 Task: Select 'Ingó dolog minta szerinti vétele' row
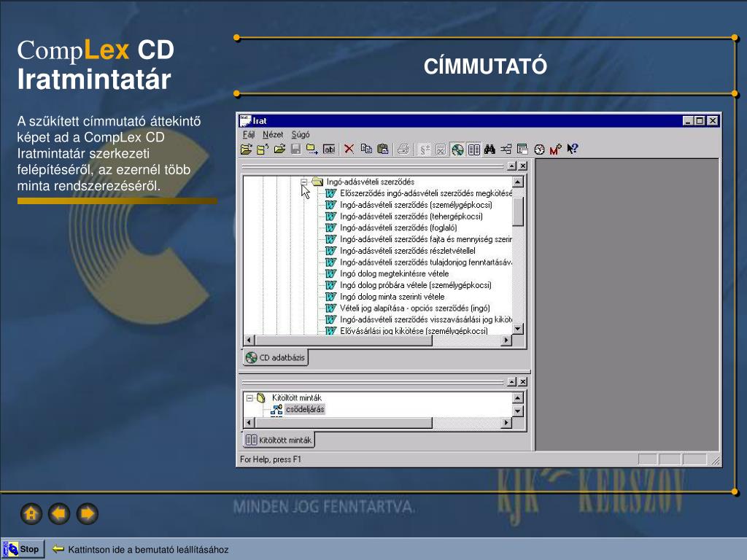385,296
